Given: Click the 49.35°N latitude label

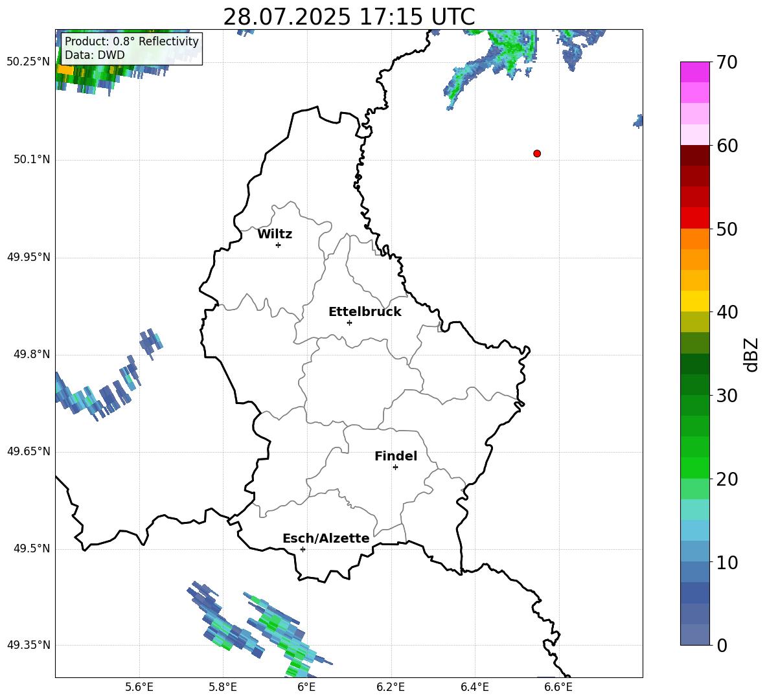Looking at the screenshot, I should click(29, 645).
